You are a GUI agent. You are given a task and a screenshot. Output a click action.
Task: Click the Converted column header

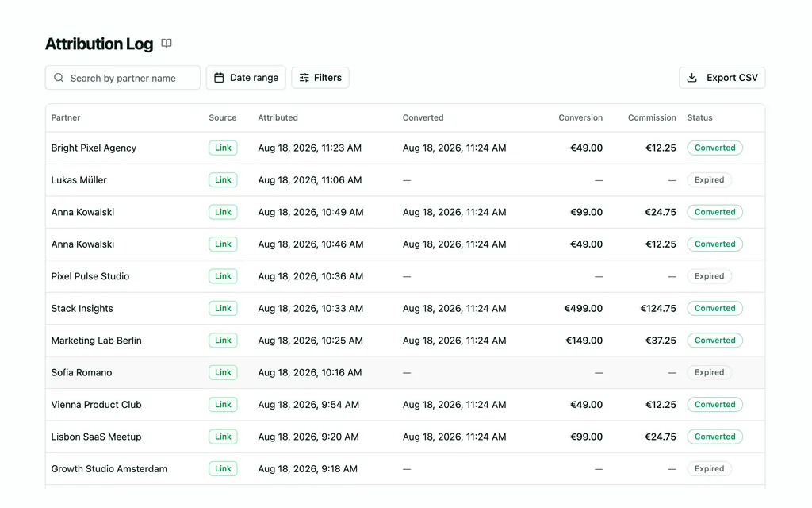[423, 117]
